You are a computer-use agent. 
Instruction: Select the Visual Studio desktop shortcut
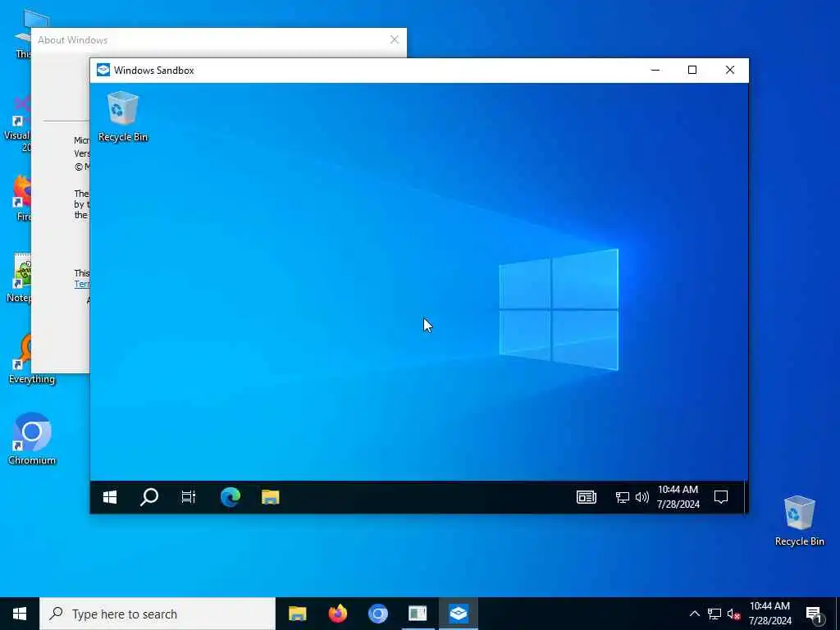tap(17, 123)
